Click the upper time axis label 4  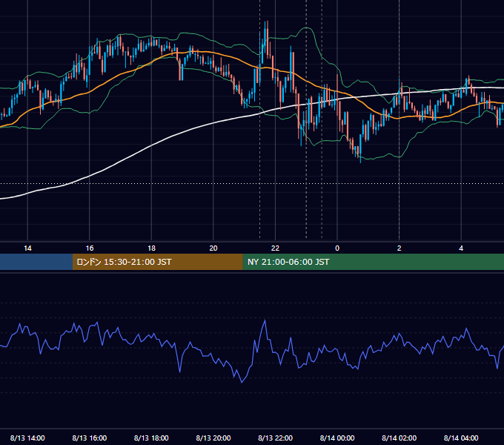(x=461, y=248)
